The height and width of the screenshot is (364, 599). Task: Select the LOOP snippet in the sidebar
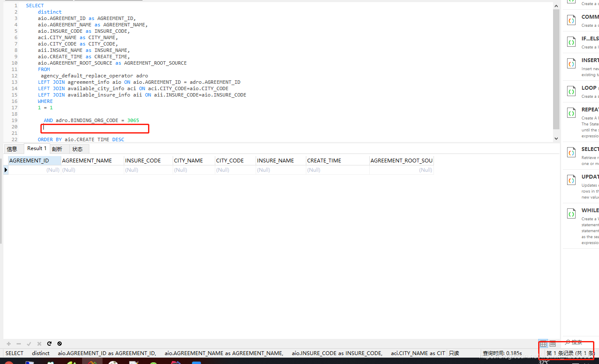pos(571,91)
